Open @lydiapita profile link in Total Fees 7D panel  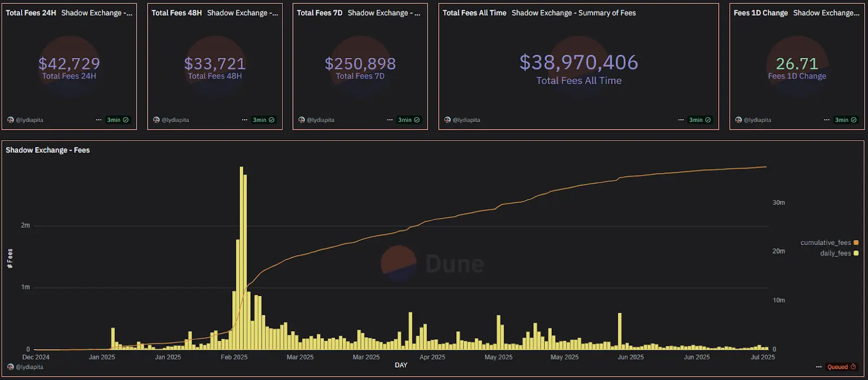point(321,120)
